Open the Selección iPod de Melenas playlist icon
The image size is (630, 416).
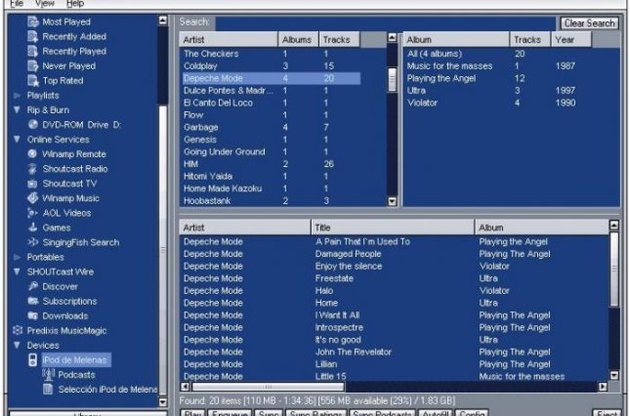48,389
